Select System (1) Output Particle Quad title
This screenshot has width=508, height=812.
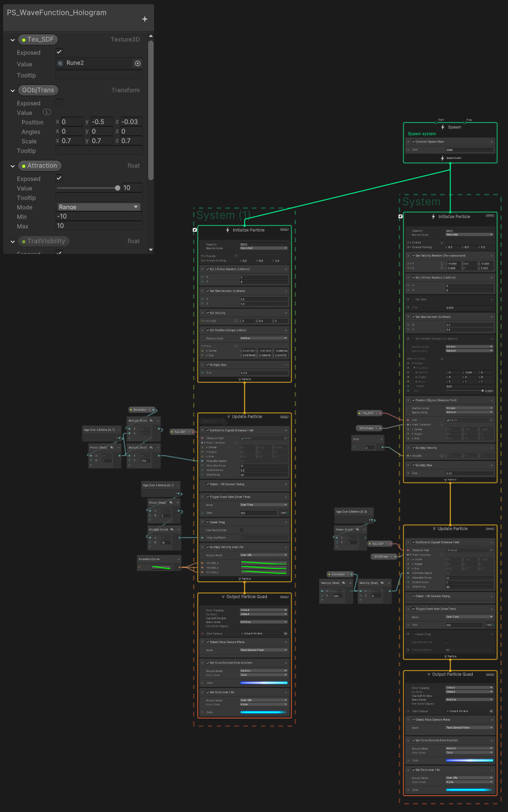247,597
